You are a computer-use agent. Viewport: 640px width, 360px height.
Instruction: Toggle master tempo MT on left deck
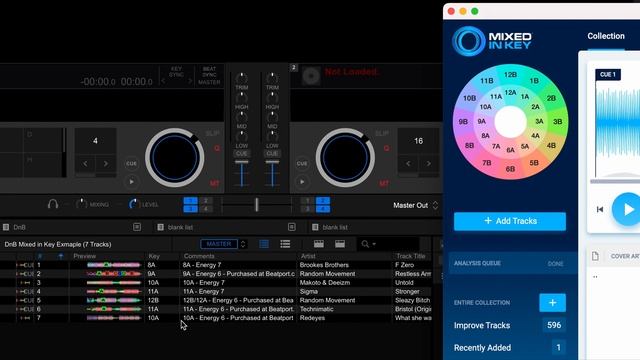215,184
